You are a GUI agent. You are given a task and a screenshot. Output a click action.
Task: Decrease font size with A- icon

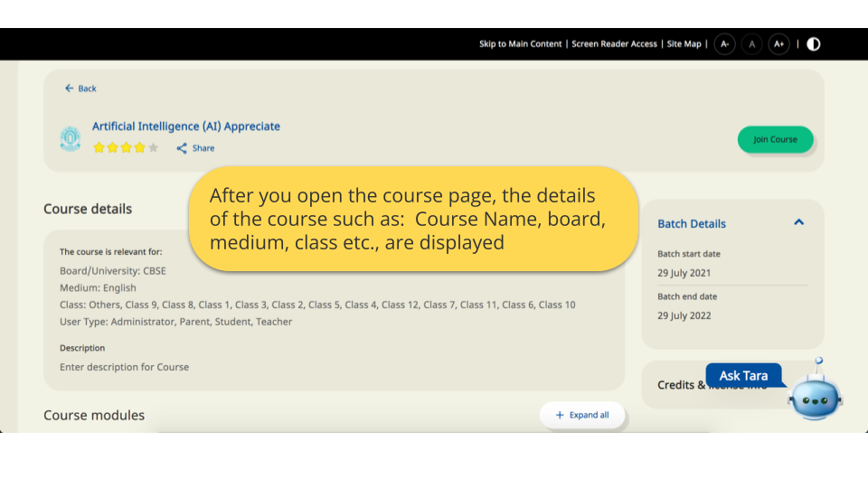tap(724, 44)
